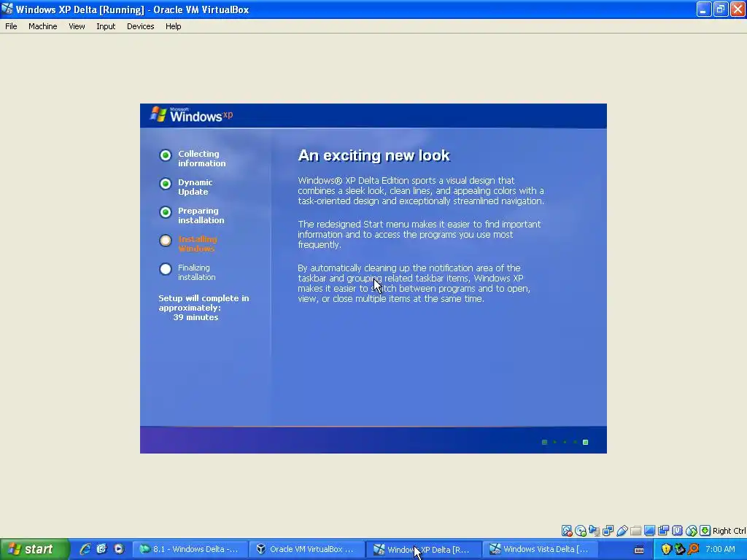Click the Collecting information step indicator
The width and height of the screenshot is (747, 560).
(x=166, y=155)
